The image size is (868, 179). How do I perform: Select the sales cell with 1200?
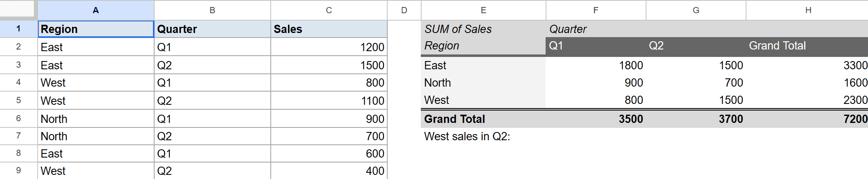click(329, 47)
